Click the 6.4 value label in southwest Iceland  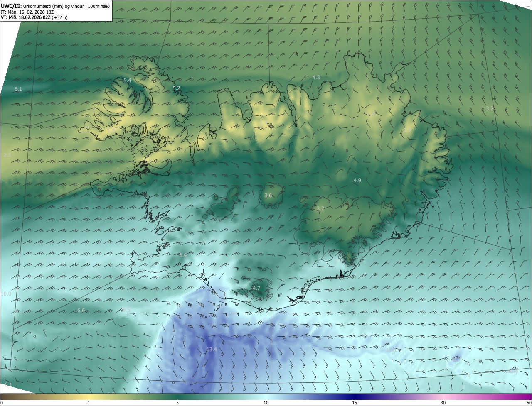183,255
